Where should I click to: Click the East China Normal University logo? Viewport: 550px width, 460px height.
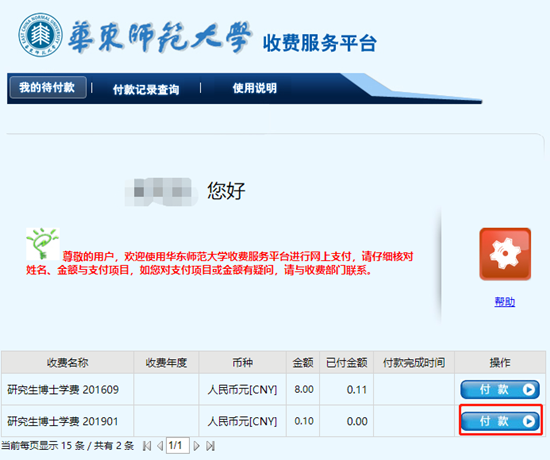40,35
